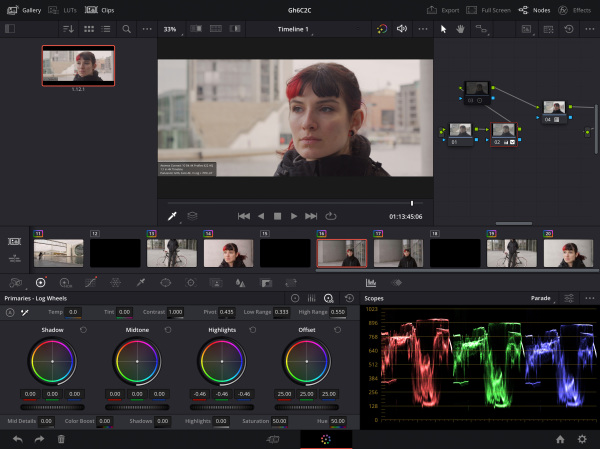Search gallery stills with magnifier icon
The height and width of the screenshot is (449, 600).
pyautogui.click(x=126, y=29)
